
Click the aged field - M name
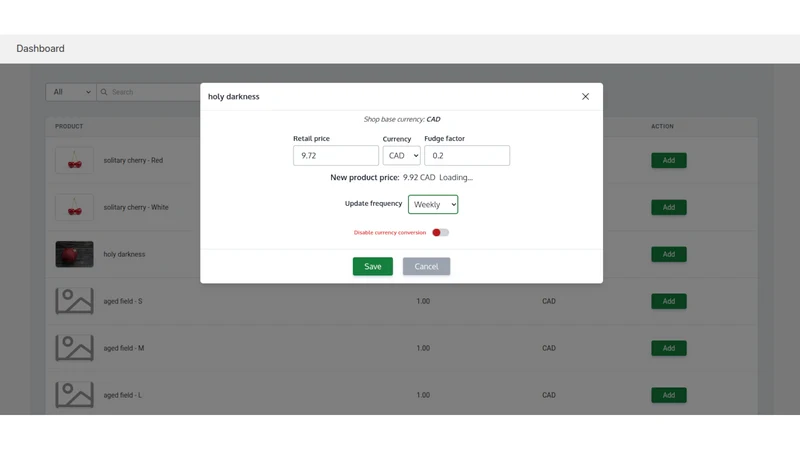click(x=124, y=348)
